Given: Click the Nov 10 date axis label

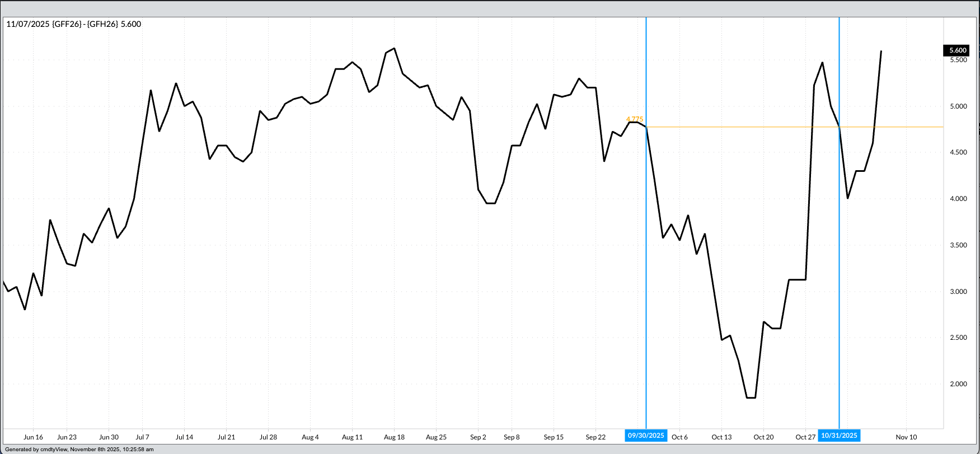Looking at the screenshot, I should coord(906,437).
